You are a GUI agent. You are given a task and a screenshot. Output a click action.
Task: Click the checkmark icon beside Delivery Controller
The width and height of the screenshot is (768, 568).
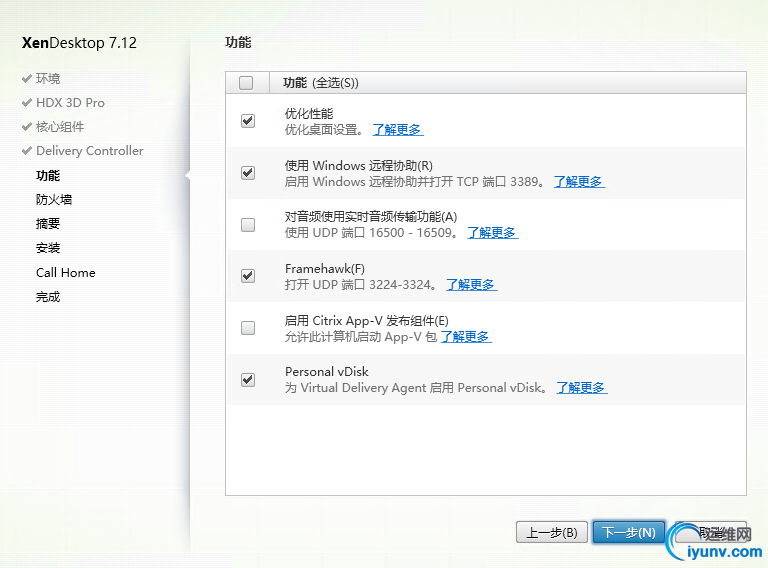pyautogui.click(x=27, y=151)
